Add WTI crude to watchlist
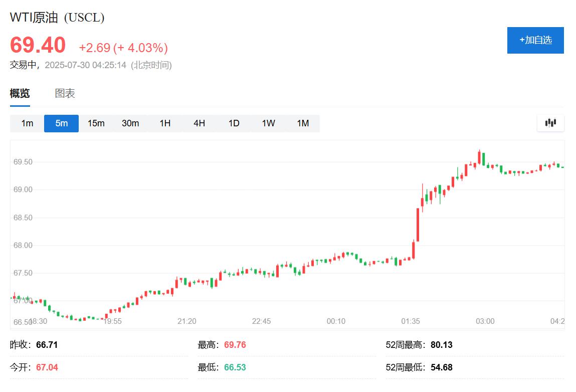Screen dimensions: 576x392 click(x=535, y=40)
